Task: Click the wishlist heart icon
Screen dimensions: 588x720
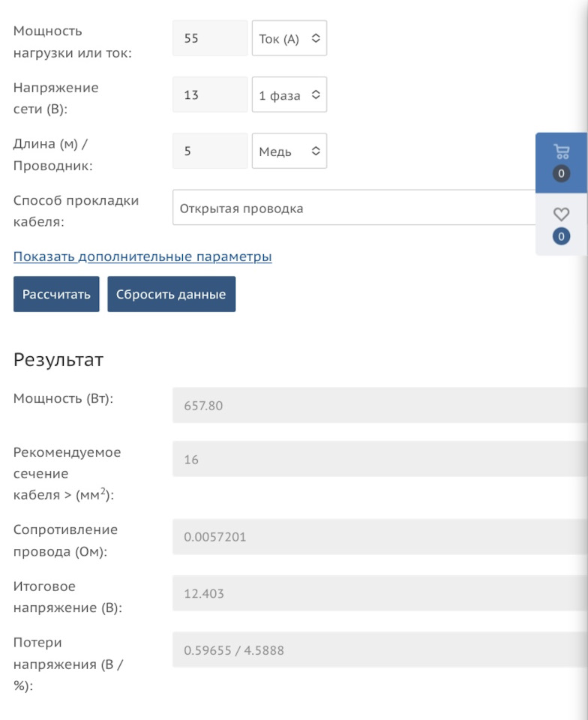Action: tap(561, 214)
